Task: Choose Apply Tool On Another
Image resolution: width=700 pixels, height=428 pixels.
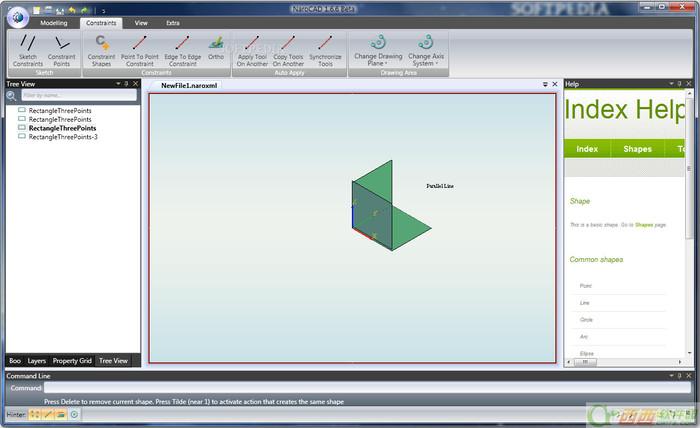Action: pyautogui.click(x=252, y=50)
